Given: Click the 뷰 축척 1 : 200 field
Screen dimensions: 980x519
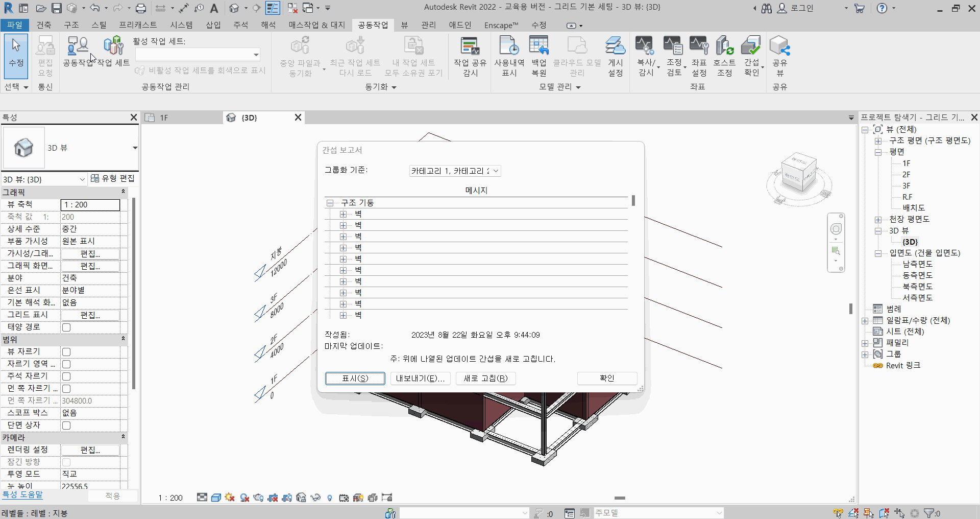Looking at the screenshot, I should [90, 205].
